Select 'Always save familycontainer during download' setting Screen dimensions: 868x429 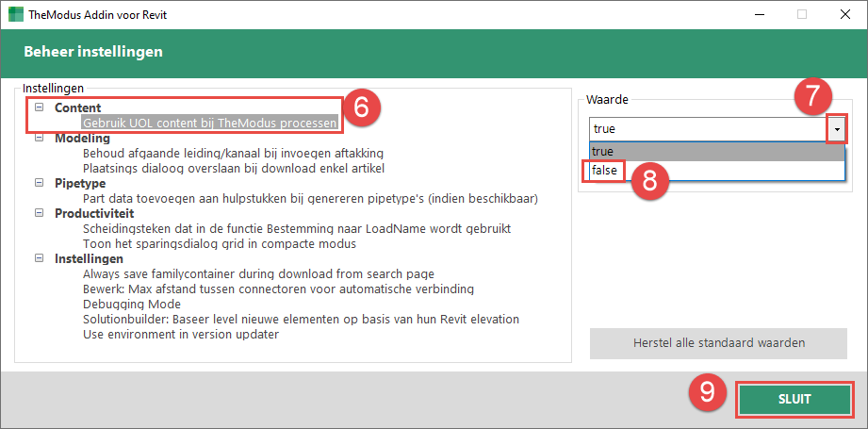point(258,273)
